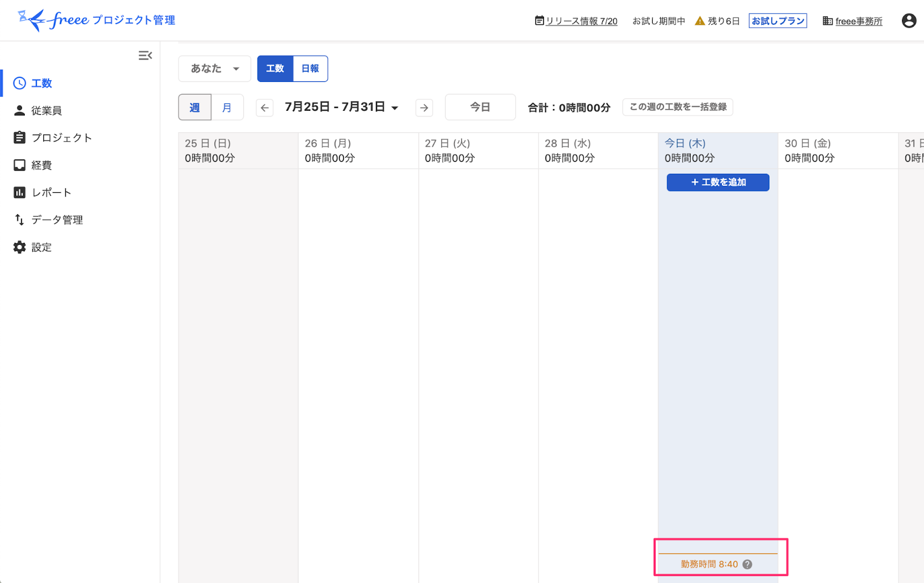Click the clipboard icon next to プロジェクト

pos(20,137)
